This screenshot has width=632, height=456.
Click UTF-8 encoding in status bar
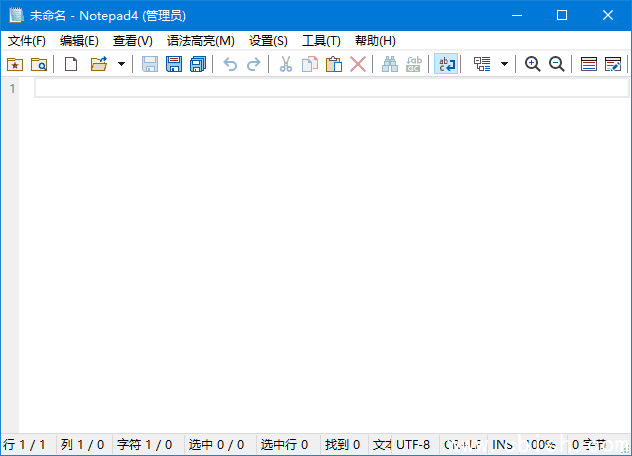click(412, 445)
